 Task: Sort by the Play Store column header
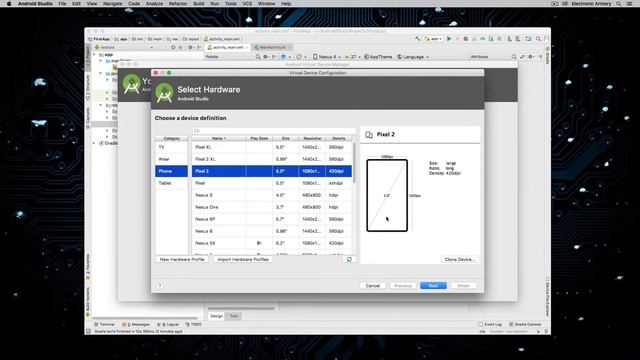tap(259, 138)
